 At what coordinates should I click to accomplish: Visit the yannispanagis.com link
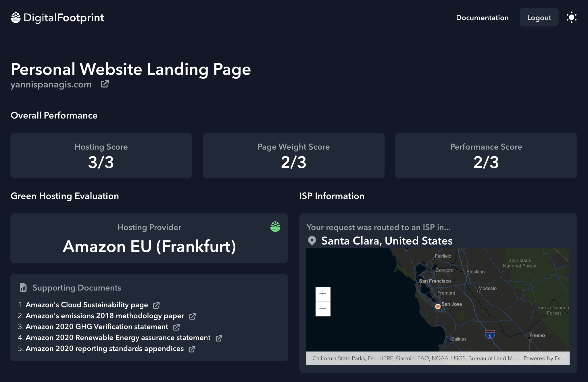tap(52, 84)
